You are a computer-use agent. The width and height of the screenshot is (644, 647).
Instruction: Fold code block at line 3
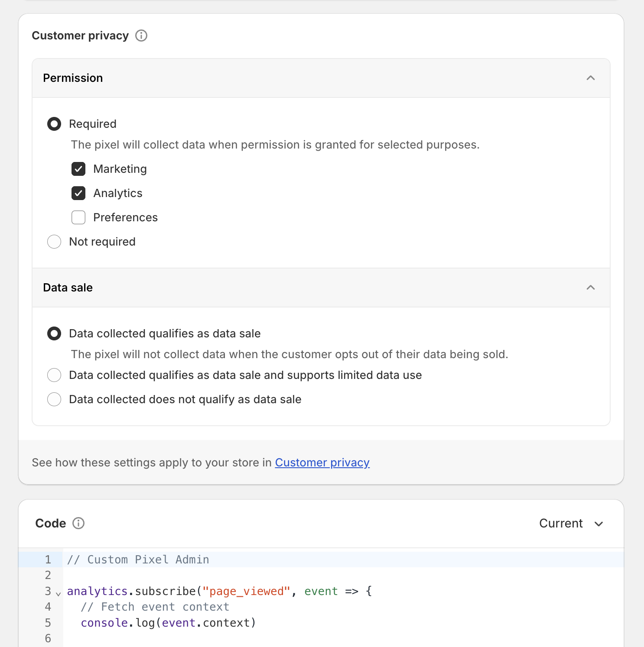[x=59, y=593]
